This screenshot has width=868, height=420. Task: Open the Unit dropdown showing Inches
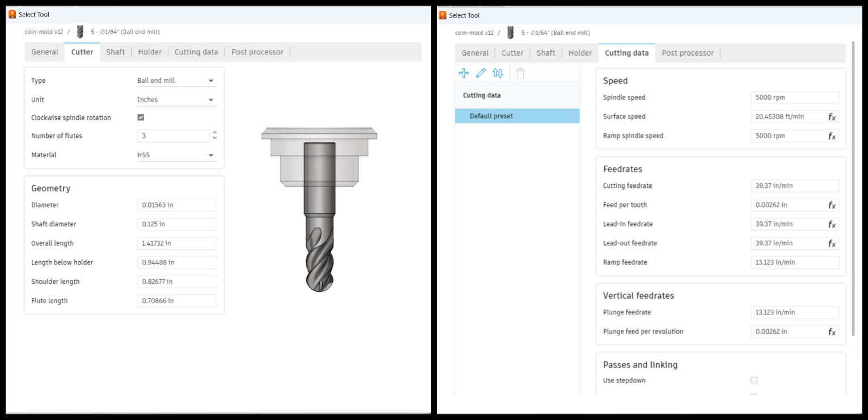click(177, 99)
